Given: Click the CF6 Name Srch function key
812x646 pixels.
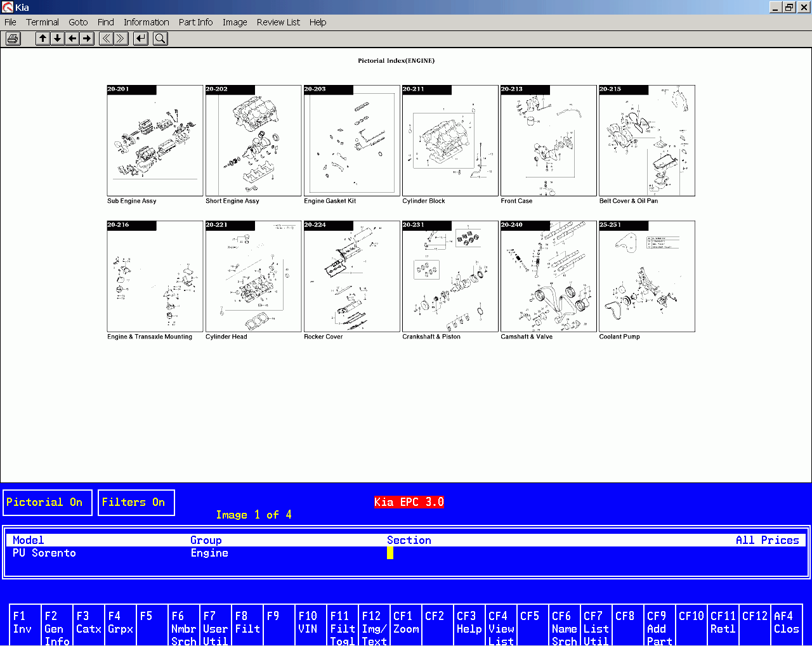Looking at the screenshot, I should [x=565, y=626].
